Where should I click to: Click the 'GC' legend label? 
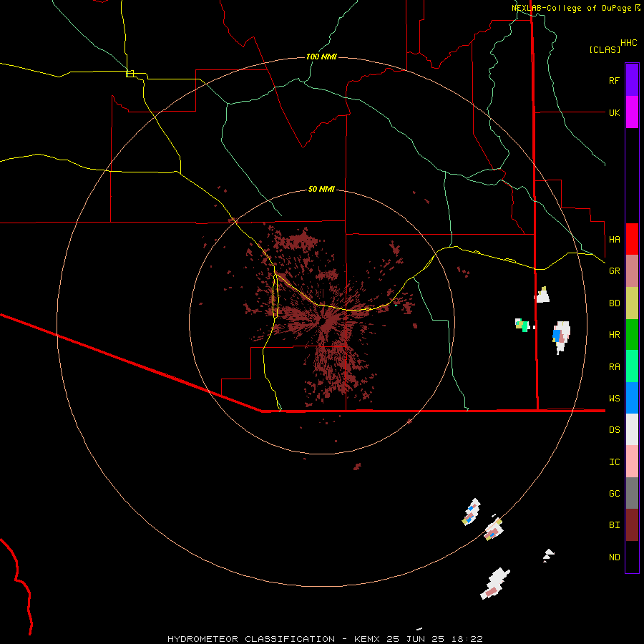click(x=614, y=493)
